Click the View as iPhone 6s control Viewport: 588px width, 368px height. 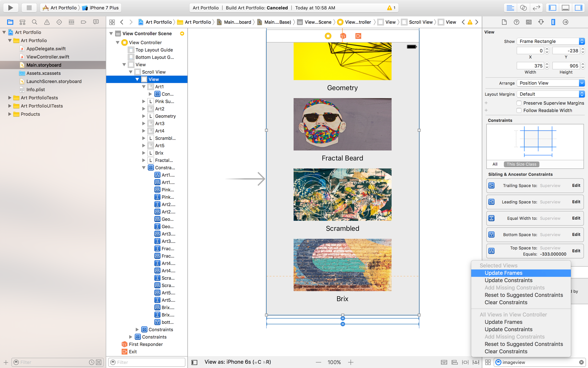238,362
